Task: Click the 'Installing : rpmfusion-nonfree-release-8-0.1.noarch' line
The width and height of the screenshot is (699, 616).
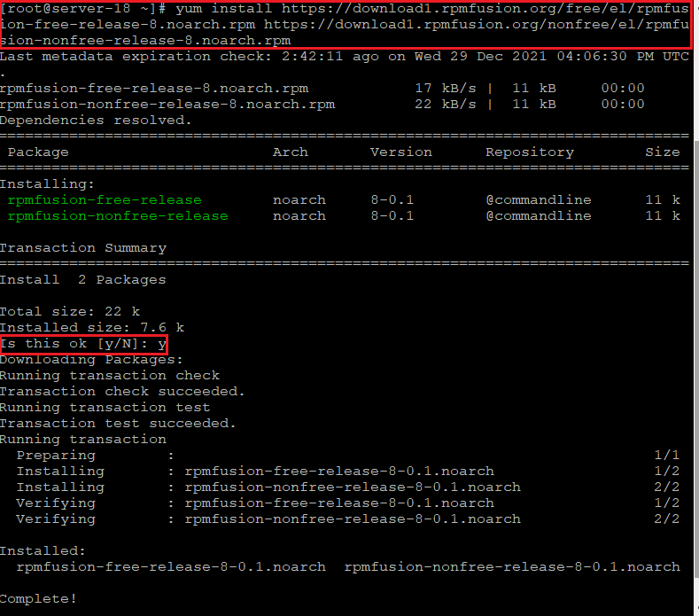Action: click(x=347, y=487)
